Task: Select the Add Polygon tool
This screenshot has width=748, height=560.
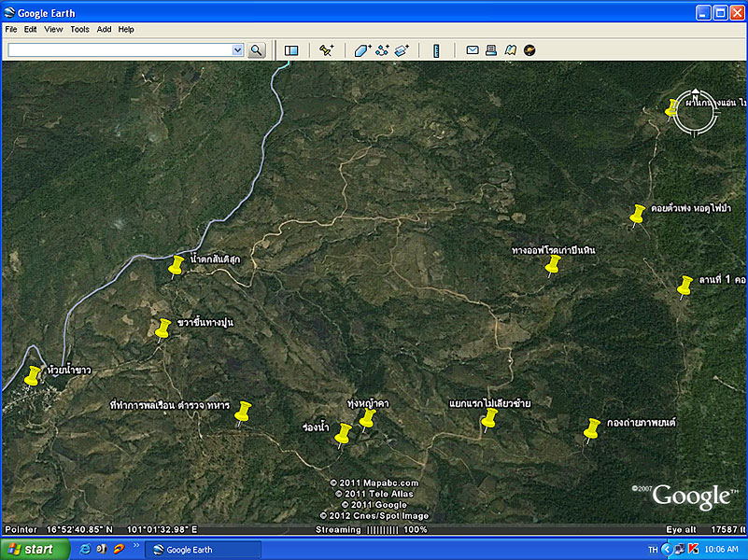Action: tap(362, 50)
